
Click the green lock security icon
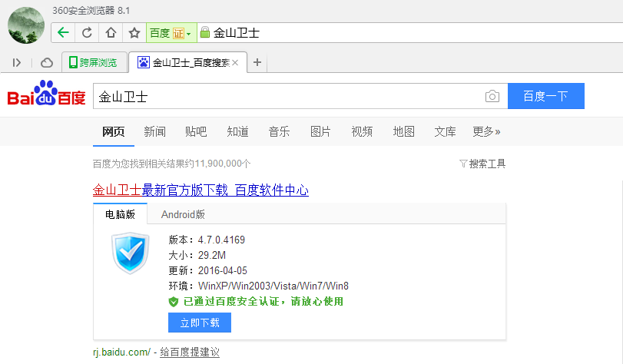click(204, 32)
